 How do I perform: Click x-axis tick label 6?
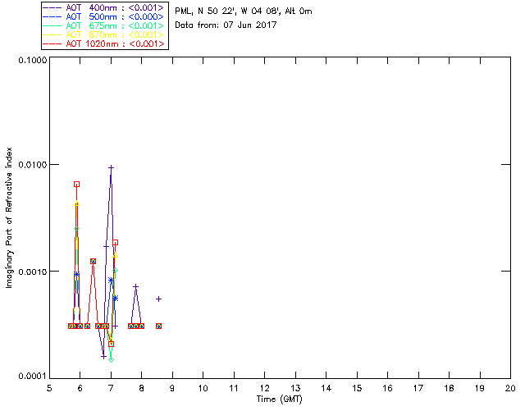tap(80, 388)
